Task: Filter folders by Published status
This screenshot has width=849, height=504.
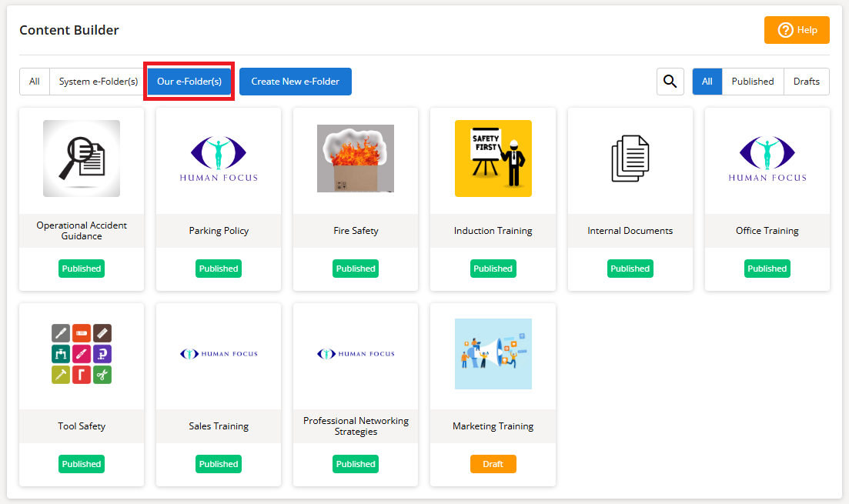Action: 752,82
